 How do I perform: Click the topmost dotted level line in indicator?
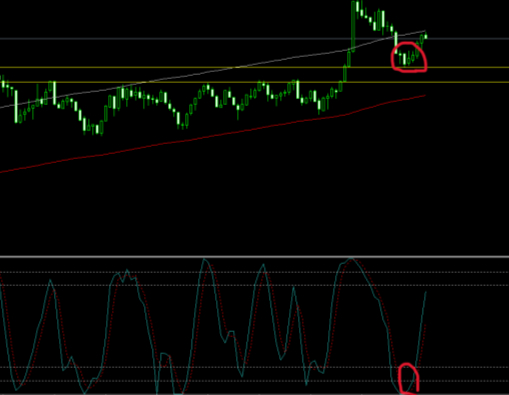[x=254, y=272]
